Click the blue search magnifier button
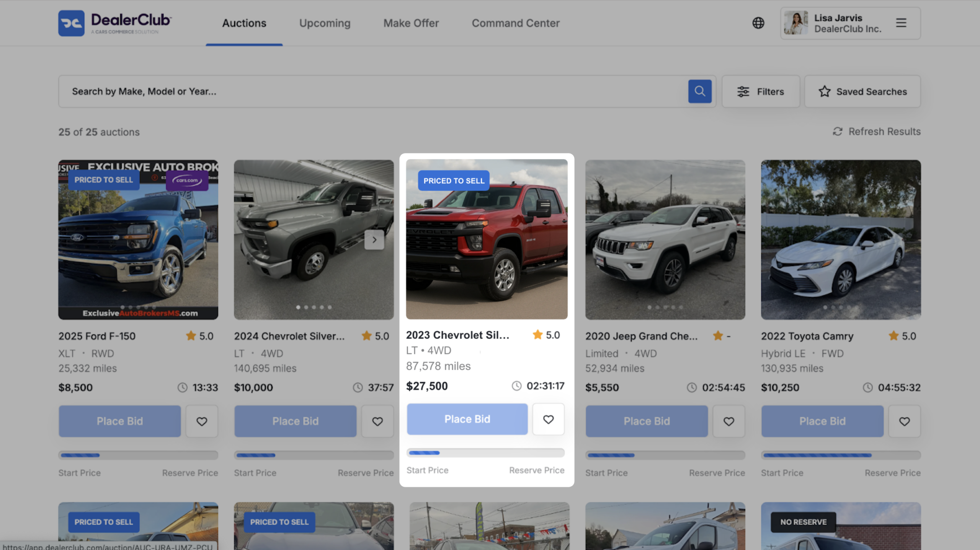Screen dimensions: 980x550 (x=700, y=91)
